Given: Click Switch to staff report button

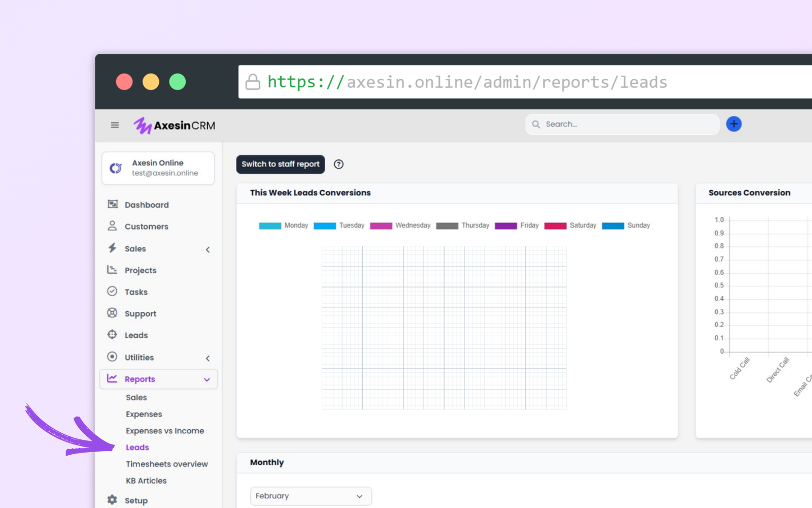Looking at the screenshot, I should (280, 164).
